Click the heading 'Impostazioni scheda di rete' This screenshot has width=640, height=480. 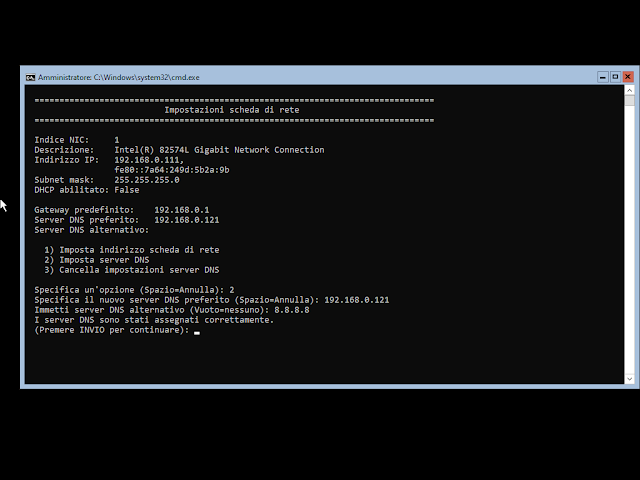(232, 110)
